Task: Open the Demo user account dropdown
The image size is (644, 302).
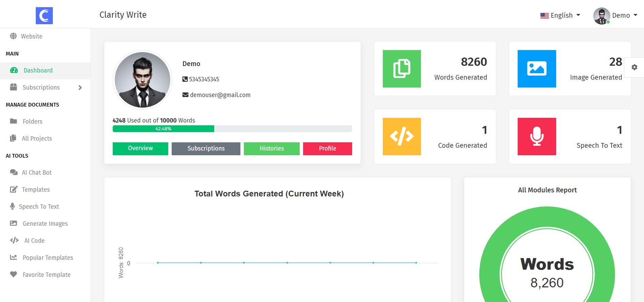Action: pos(615,16)
